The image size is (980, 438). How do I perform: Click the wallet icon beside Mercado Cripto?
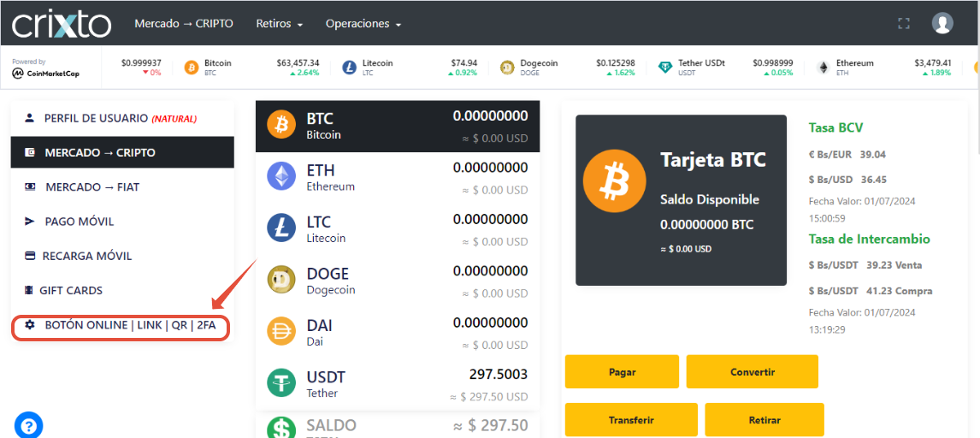coord(29,152)
